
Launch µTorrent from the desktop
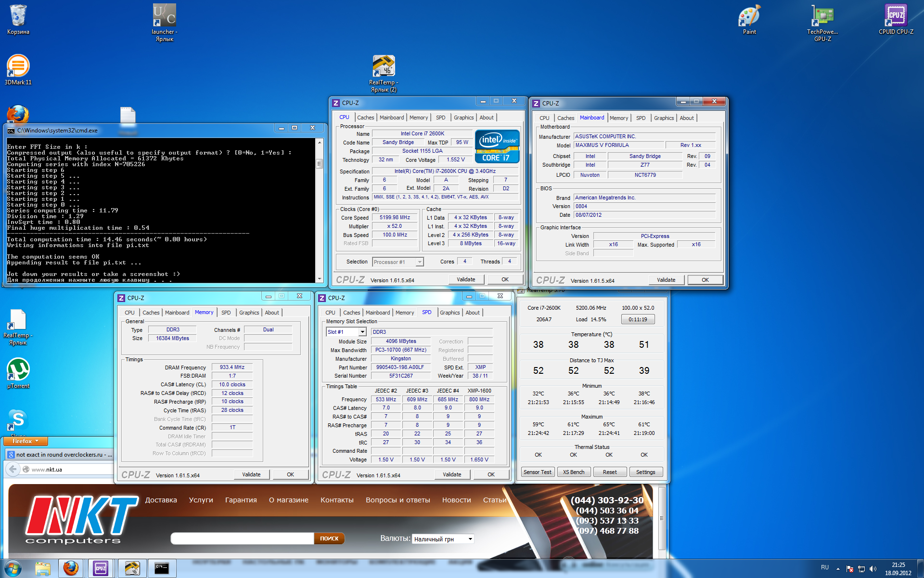click(x=18, y=373)
